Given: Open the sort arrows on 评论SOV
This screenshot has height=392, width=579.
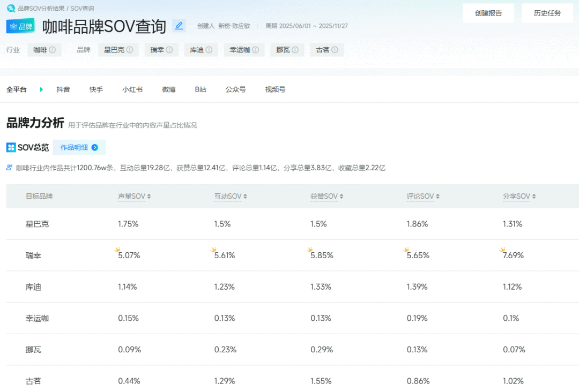Looking at the screenshot, I should pyautogui.click(x=439, y=196).
